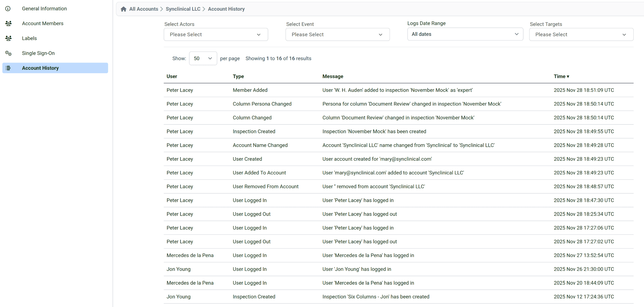Open the Select Actors dropdown
Screen dimensions: 644x307
216,35
